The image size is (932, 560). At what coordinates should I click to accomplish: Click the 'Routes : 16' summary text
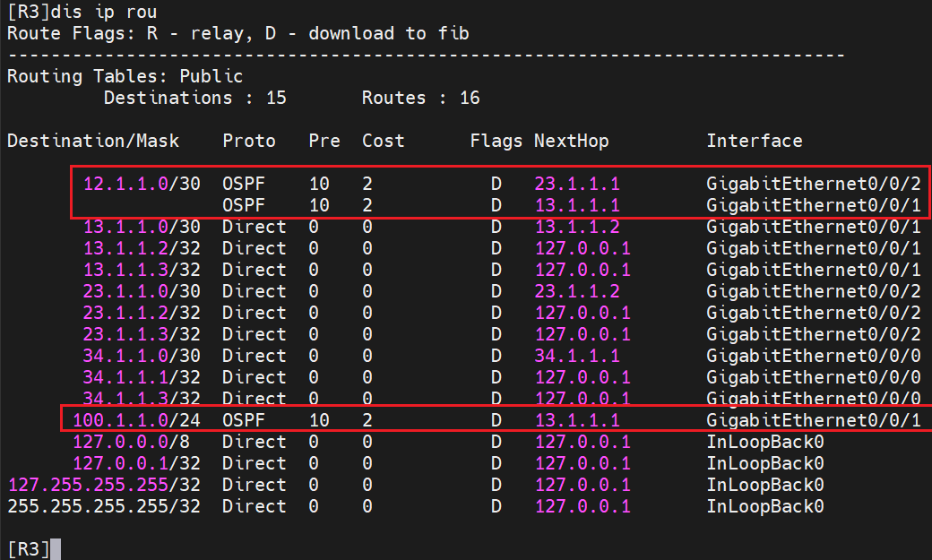click(x=420, y=98)
